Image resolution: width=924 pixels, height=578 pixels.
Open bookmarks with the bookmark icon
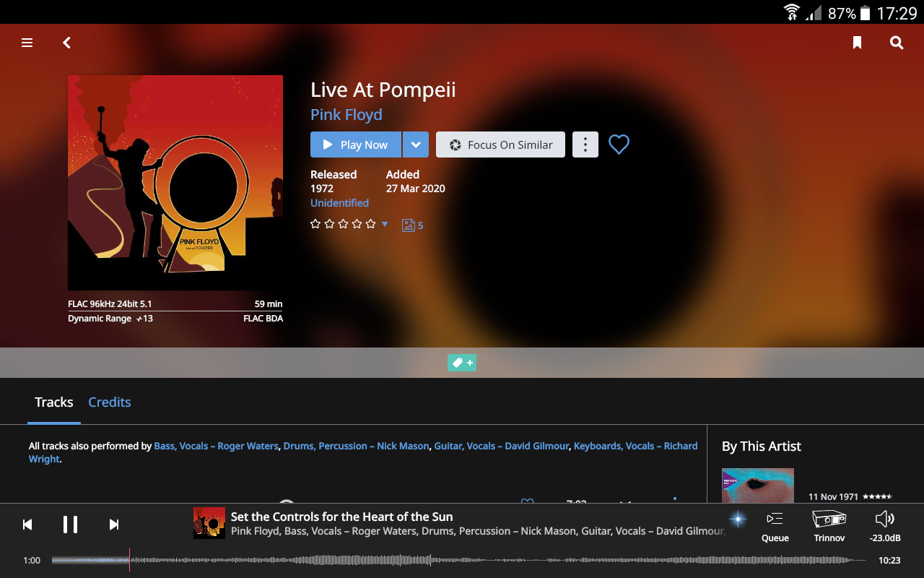coord(857,43)
